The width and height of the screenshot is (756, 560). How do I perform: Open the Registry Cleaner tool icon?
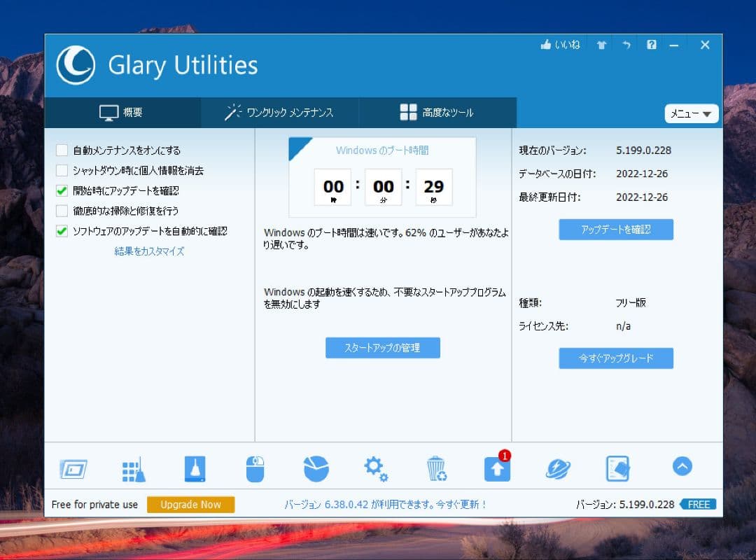[x=133, y=469]
